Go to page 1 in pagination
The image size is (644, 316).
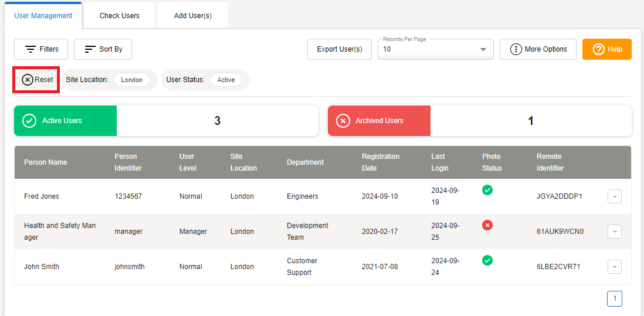pyautogui.click(x=615, y=299)
